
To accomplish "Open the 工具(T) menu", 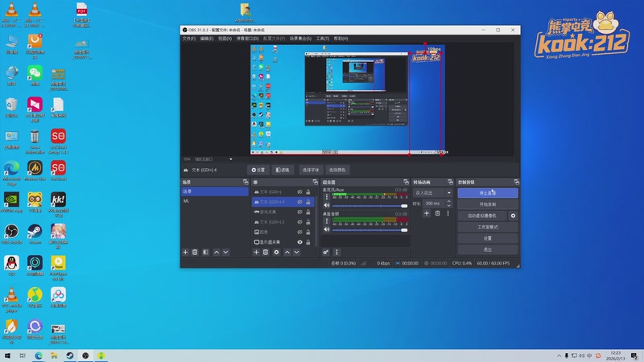I will [x=323, y=39].
